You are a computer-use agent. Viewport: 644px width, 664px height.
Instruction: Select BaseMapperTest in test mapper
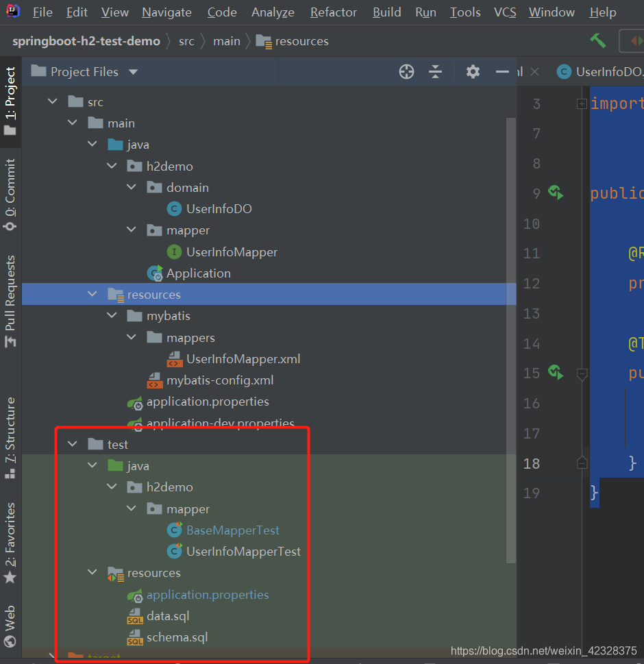[x=233, y=530]
